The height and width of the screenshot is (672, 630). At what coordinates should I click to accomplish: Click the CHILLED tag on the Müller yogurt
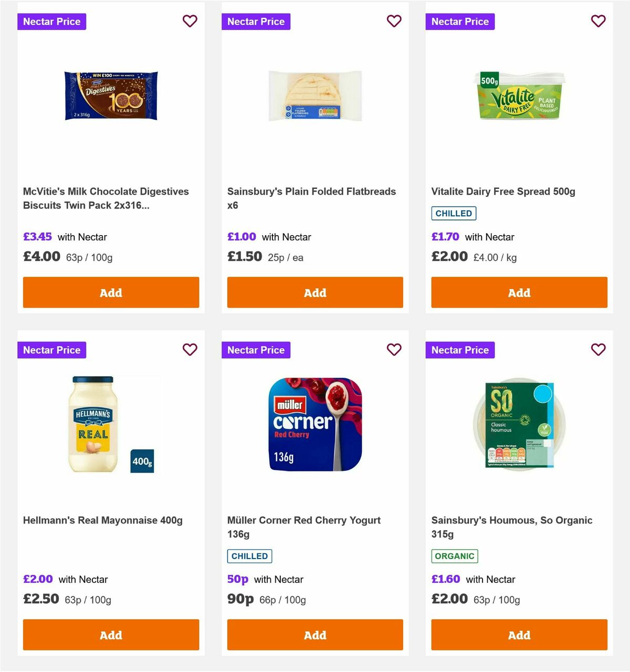coord(249,556)
